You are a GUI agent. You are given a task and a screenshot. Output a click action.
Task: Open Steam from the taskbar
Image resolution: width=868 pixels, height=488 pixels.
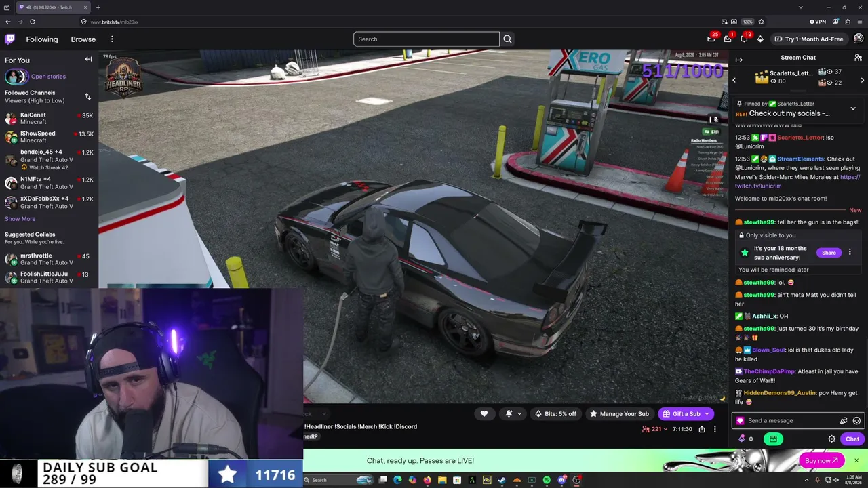tap(502, 480)
